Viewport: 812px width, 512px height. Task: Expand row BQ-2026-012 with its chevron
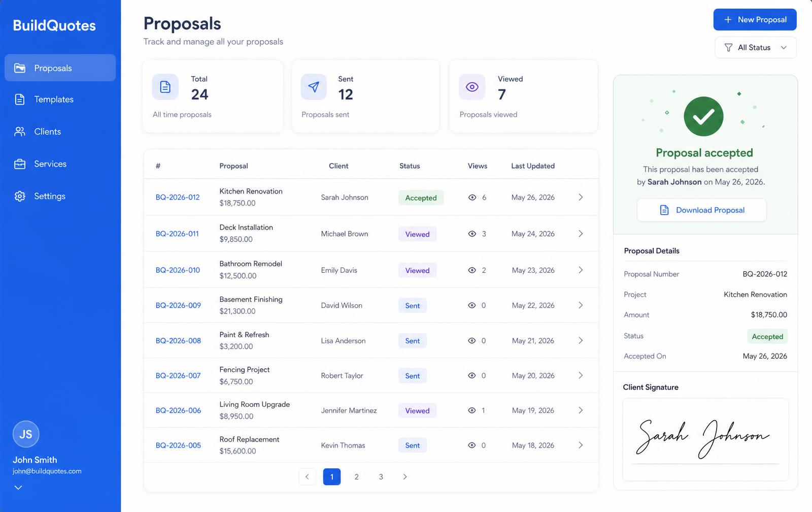pyautogui.click(x=581, y=197)
